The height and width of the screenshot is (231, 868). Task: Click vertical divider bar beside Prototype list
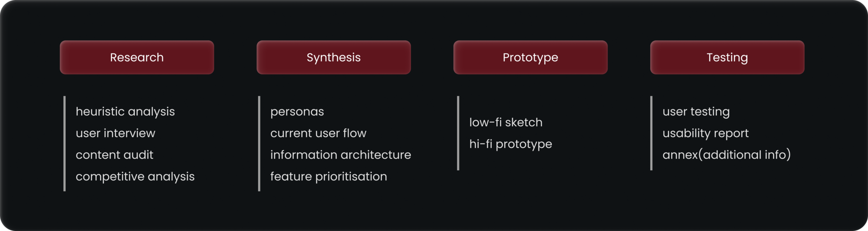(x=458, y=133)
